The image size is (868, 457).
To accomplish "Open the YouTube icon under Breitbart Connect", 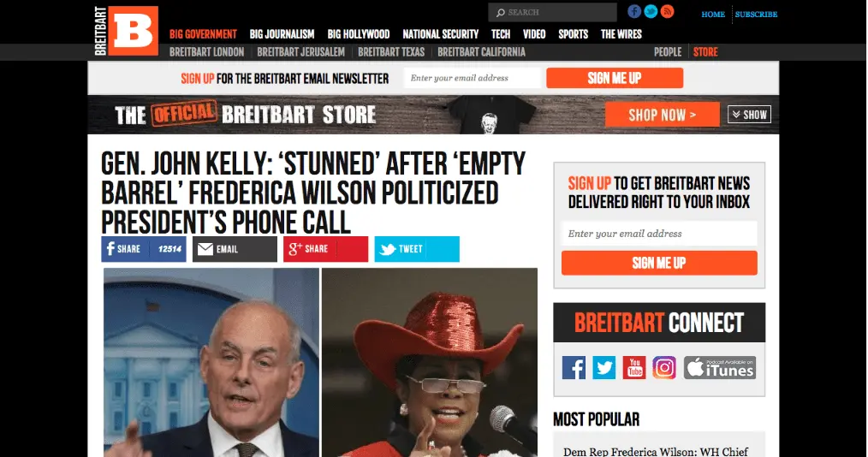I will click(634, 368).
